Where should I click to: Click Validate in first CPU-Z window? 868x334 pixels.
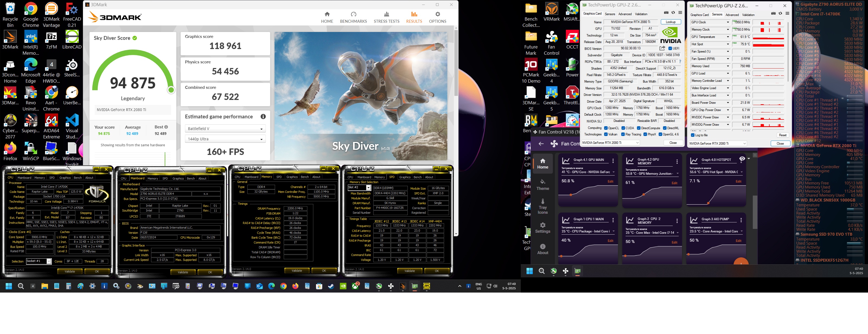(x=70, y=271)
